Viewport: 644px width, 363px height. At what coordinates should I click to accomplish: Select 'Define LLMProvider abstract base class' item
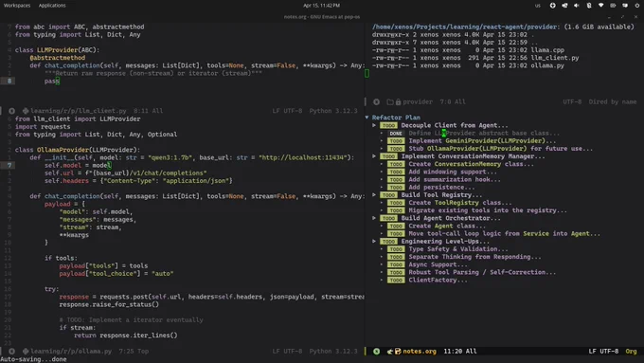pyautogui.click(x=484, y=133)
